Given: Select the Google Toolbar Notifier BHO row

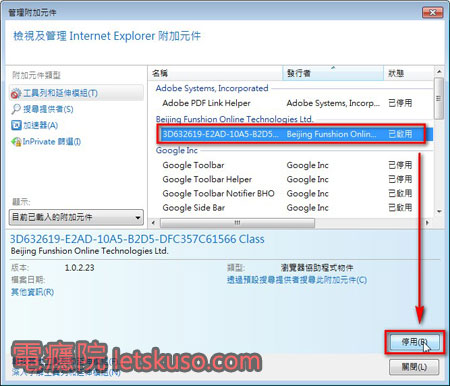Looking at the screenshot, I should 292,194.
